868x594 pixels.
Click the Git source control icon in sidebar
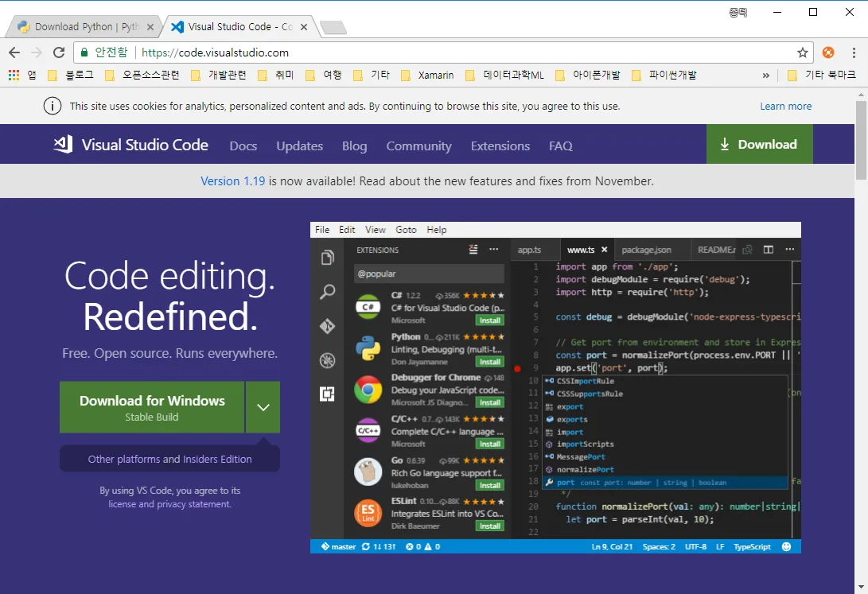[328, 326]
